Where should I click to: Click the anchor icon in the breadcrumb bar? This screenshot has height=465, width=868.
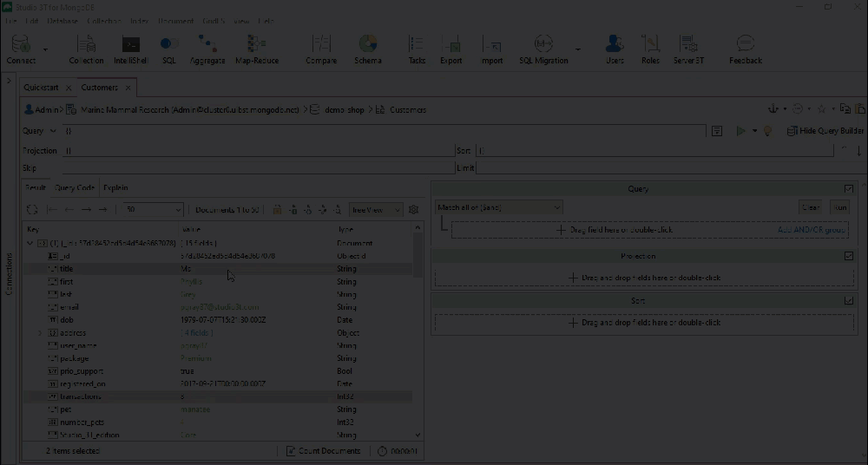click(x=773, y=109)
